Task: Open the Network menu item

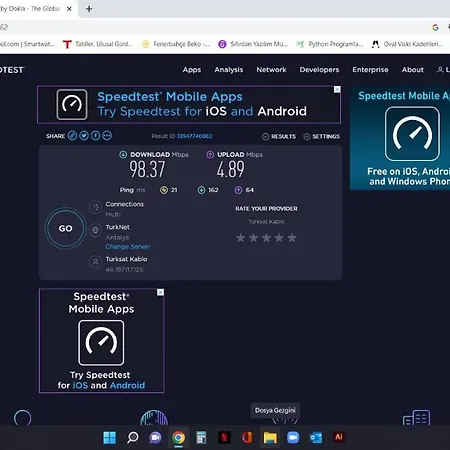Action: (x=271, y=70)
